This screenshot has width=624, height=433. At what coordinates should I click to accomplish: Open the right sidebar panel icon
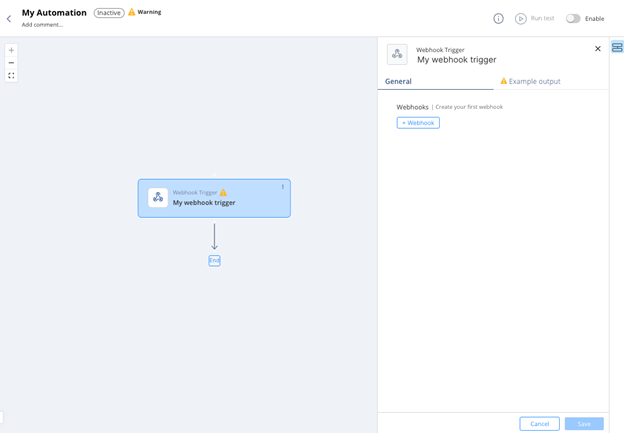tap(617, 48)
